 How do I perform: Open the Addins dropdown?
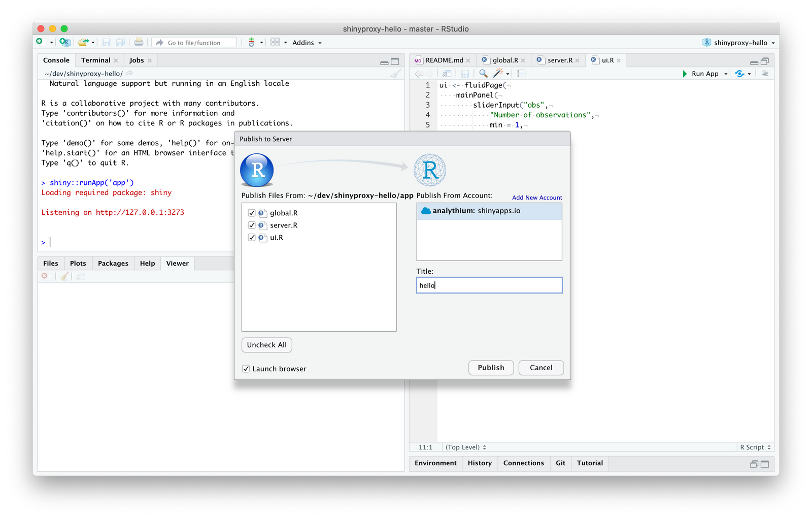(x=306, y=42)
